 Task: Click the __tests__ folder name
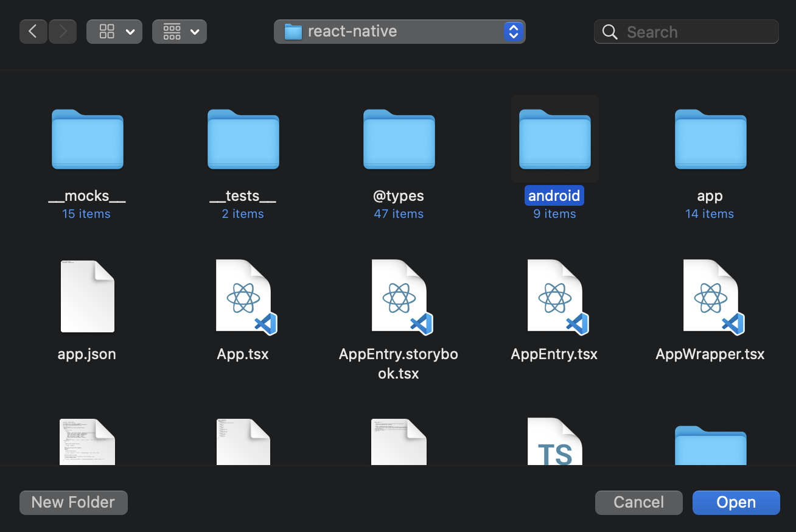(x=243, y=196)
